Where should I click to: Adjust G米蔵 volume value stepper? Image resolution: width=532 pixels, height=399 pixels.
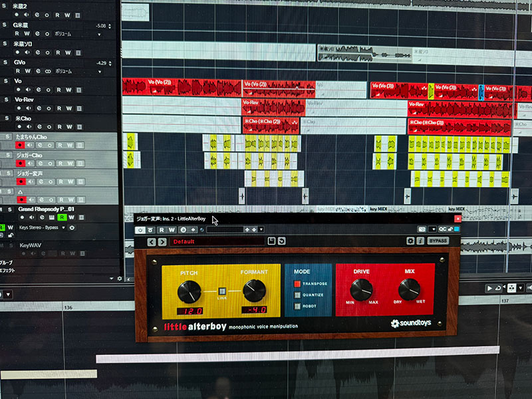pos(110,26)
